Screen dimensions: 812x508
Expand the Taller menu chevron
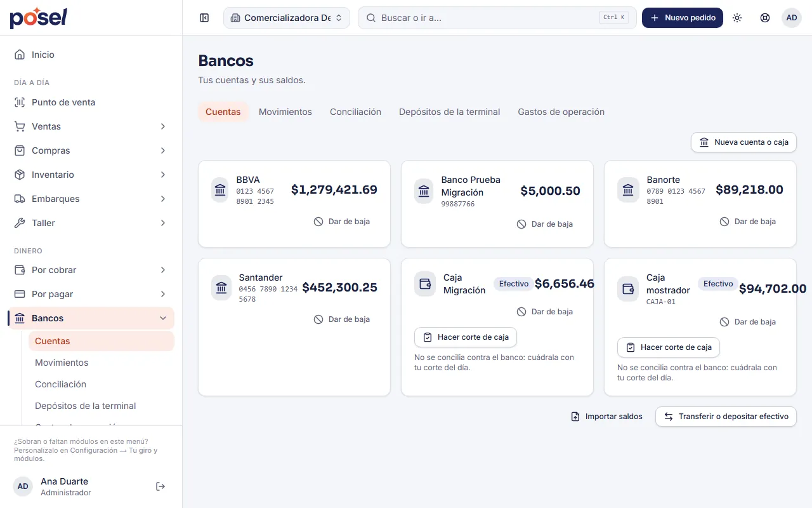pos(163,223)
